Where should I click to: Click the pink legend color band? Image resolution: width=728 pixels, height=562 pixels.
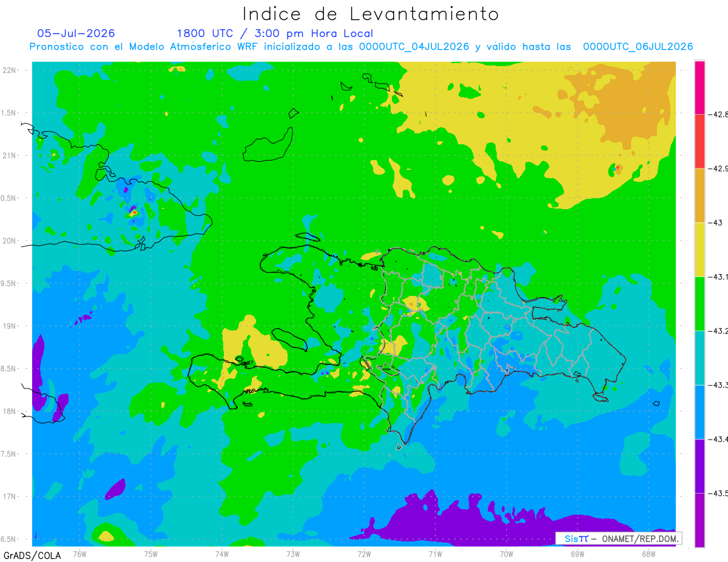coord(699,87)
